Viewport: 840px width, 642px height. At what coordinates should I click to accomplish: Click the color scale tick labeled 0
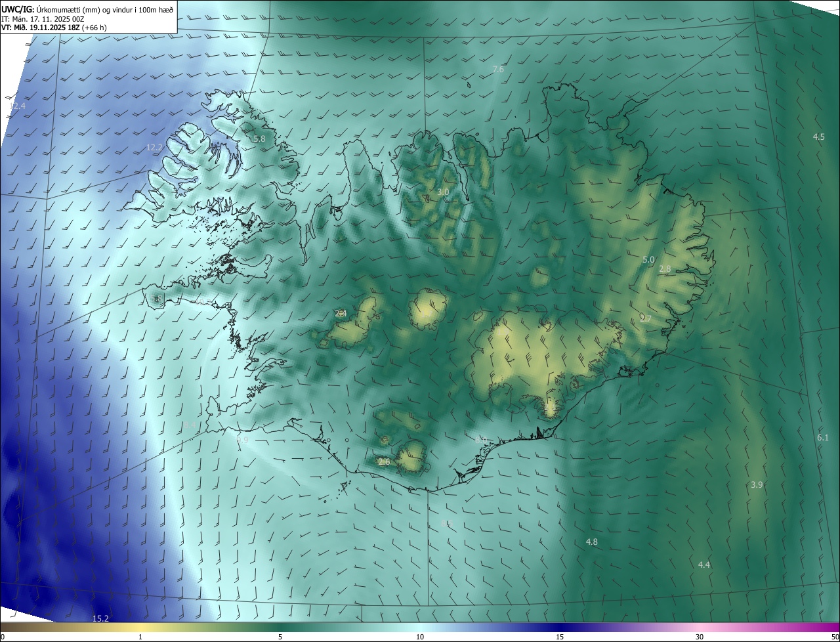(x=3, y=637)
